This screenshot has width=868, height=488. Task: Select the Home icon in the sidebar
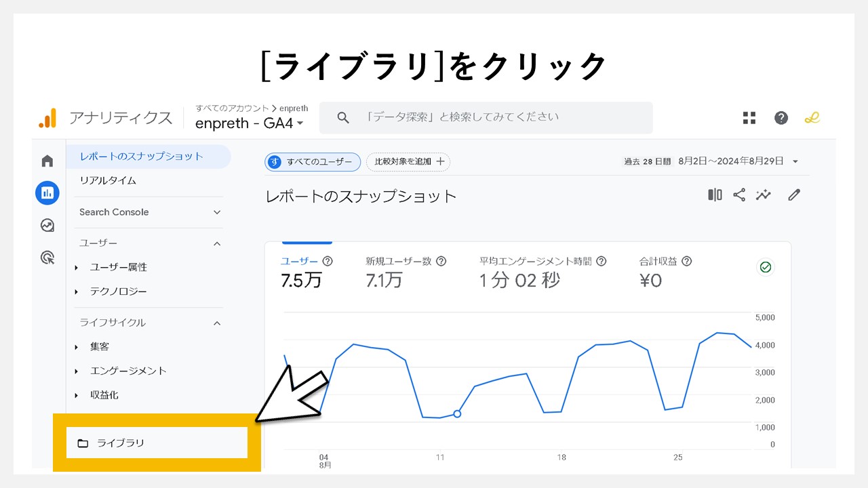47,161
